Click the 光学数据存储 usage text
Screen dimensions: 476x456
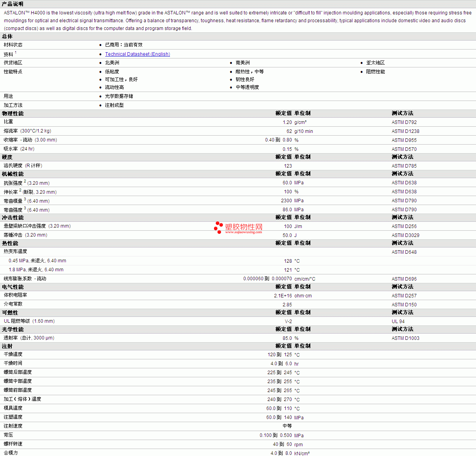(119, 96)
